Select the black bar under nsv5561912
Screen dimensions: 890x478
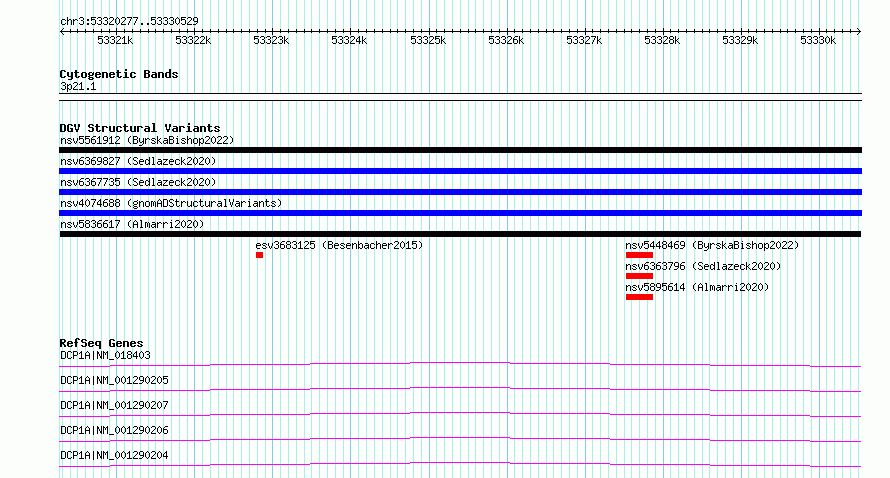point(460,150)
